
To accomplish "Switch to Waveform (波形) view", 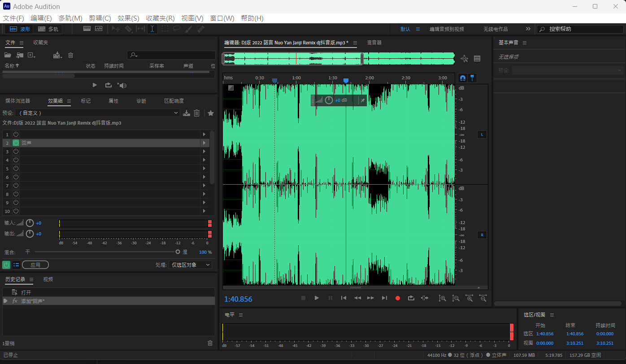I will (x=19, y=29).
